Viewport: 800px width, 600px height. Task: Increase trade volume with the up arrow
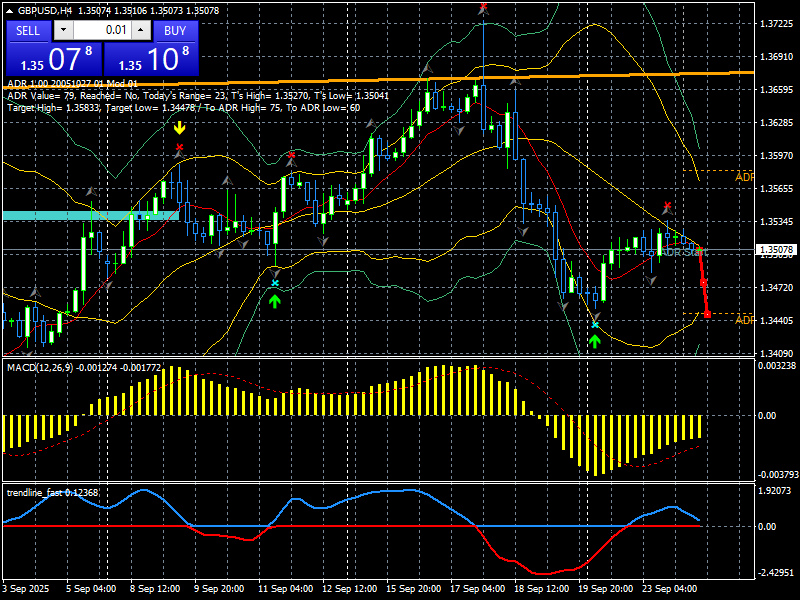click(x=141, y=30)
